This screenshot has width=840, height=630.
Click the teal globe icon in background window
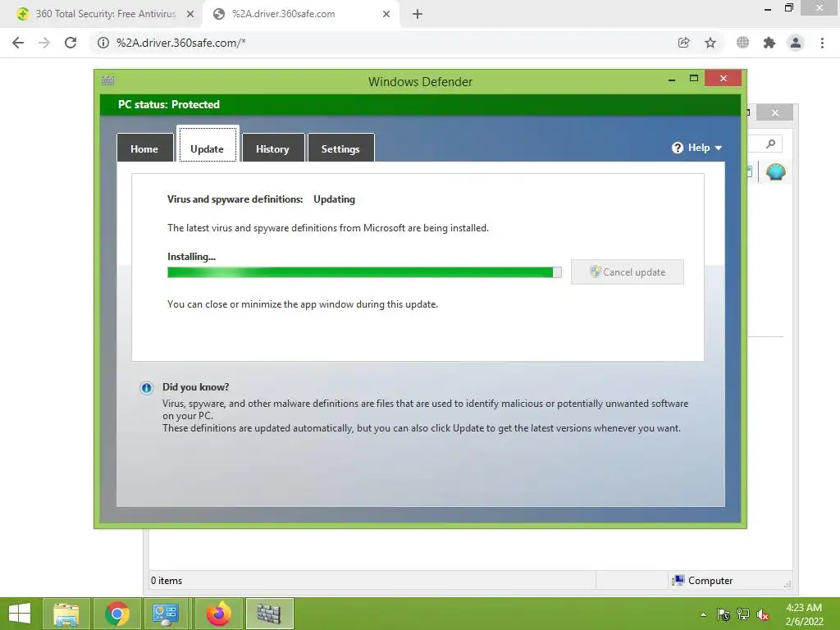[775, 172]
